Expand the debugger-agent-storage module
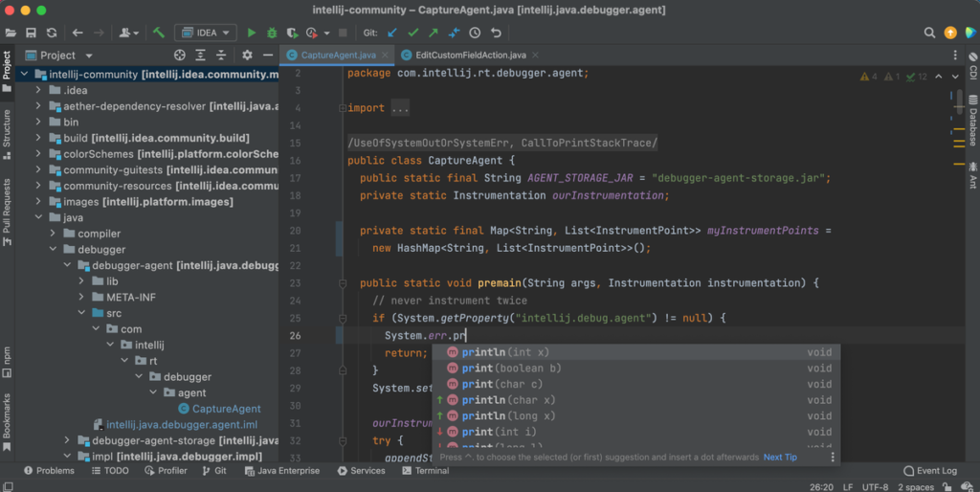 point(68,440)
